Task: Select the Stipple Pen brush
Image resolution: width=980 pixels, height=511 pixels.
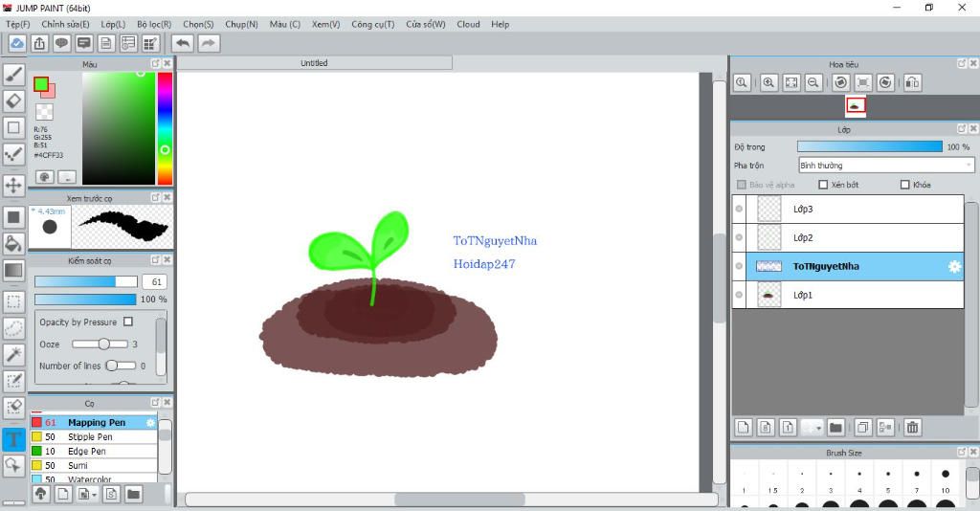Action: (x=93, y=436)
